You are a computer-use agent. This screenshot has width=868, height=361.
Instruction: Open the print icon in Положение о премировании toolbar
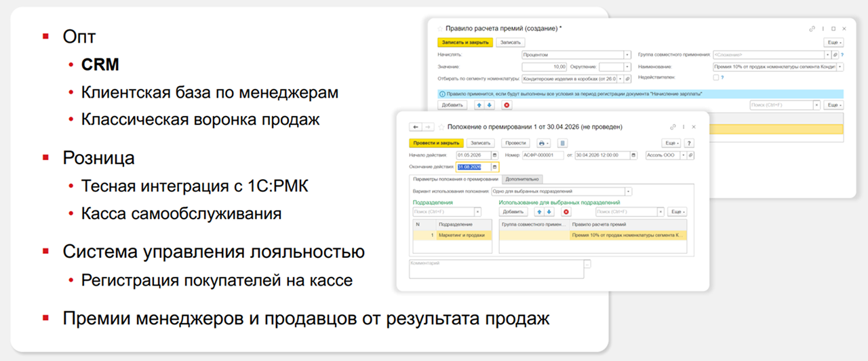coord(544,143)
